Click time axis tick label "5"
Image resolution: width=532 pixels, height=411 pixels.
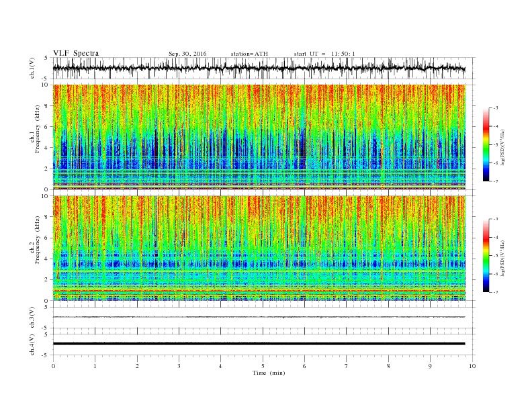pos(263,366)
